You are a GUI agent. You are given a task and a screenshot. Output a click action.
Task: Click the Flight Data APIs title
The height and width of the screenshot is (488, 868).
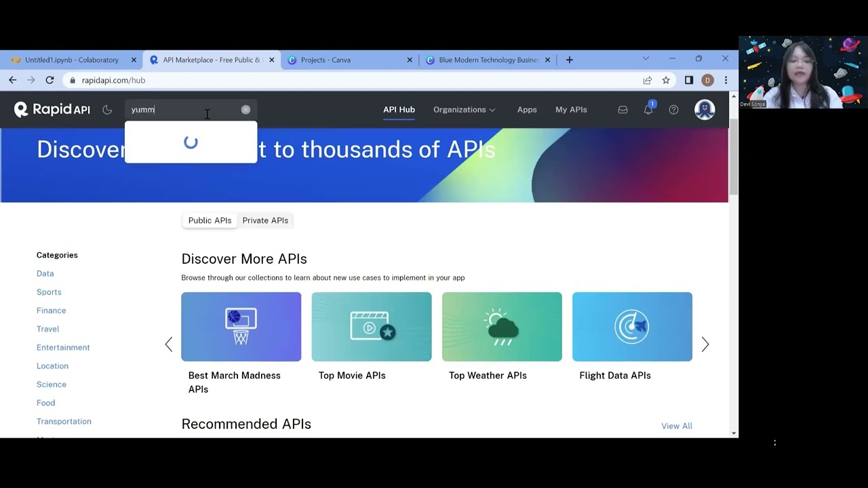click(x=615, y=375)
